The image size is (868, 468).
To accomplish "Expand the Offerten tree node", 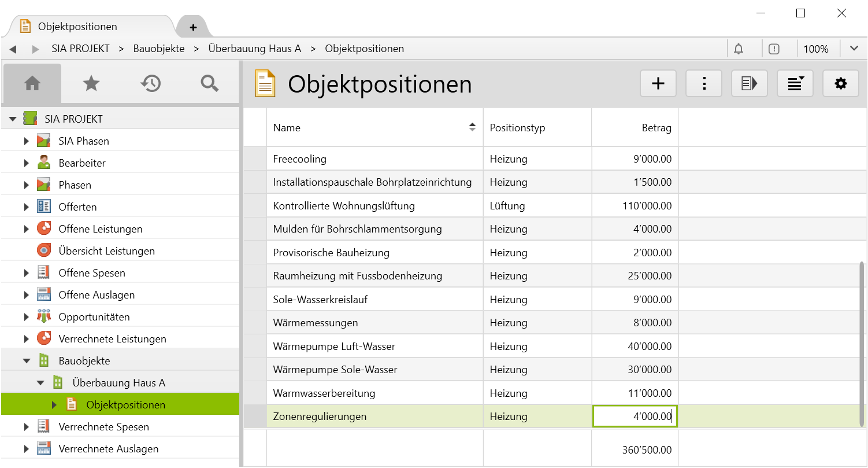I will [27, 207].
